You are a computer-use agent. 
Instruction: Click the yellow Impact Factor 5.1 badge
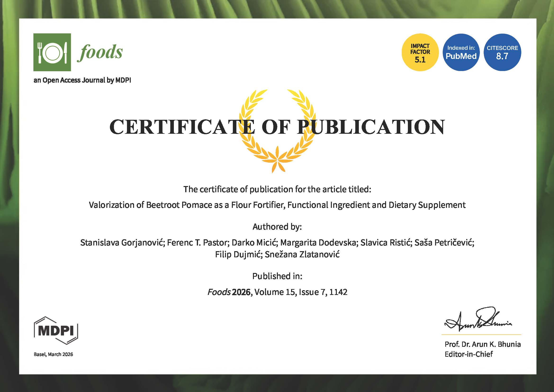[420, 52]
